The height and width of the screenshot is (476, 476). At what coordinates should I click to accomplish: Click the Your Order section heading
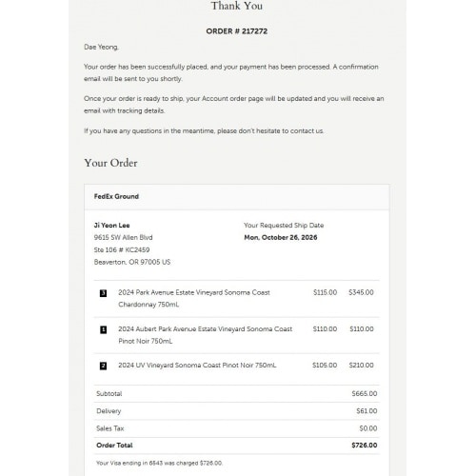[x=110, y=163]
